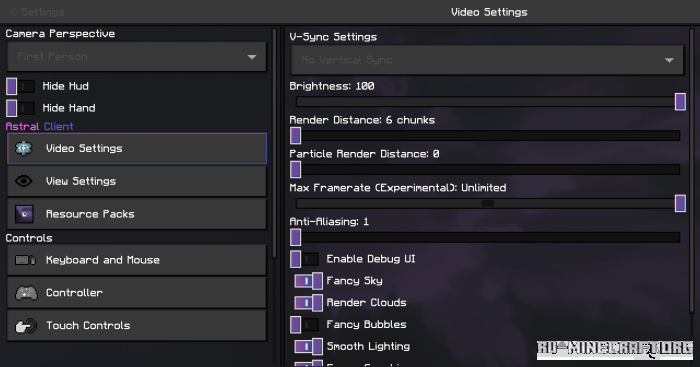Click the View Settings eye icon
700x367 pixels.
coord(24,181)
